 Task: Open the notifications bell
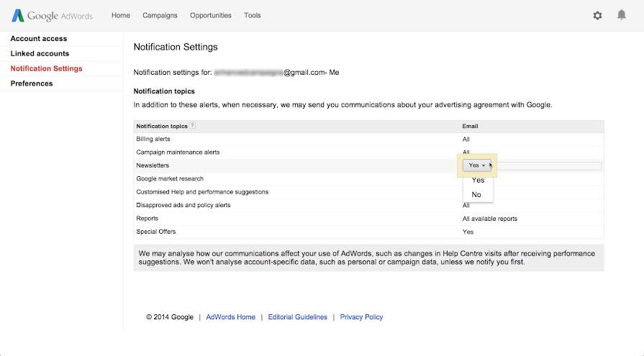(x=622, y=15)
